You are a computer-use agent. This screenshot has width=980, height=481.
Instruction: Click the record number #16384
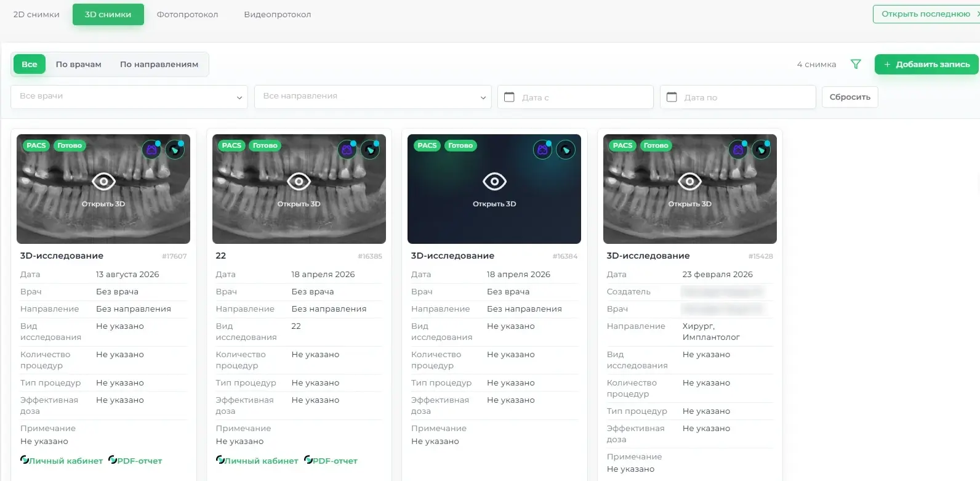tap(565, 256)
